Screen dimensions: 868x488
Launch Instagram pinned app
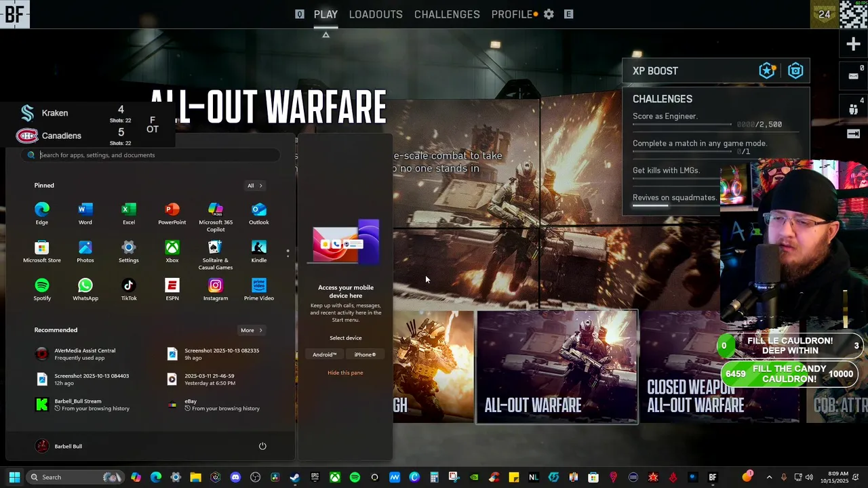[216, 289]
